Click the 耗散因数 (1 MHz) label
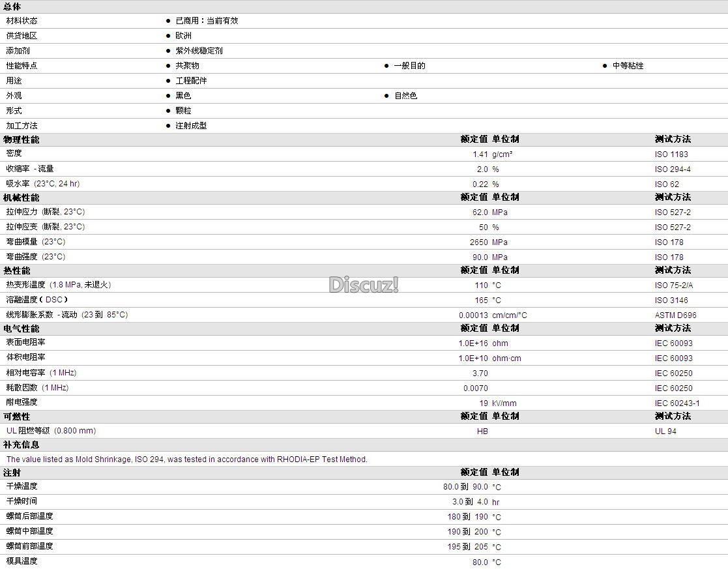The width and height of the screenshot is (728, 569). click(37, 388)
